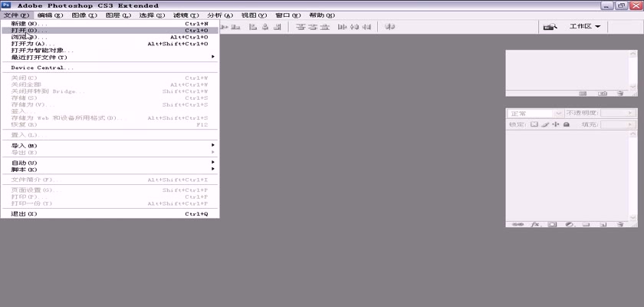This screenshot has width=644, height=307.
Task: Create a new layer via panel icon
Action: 603,224
